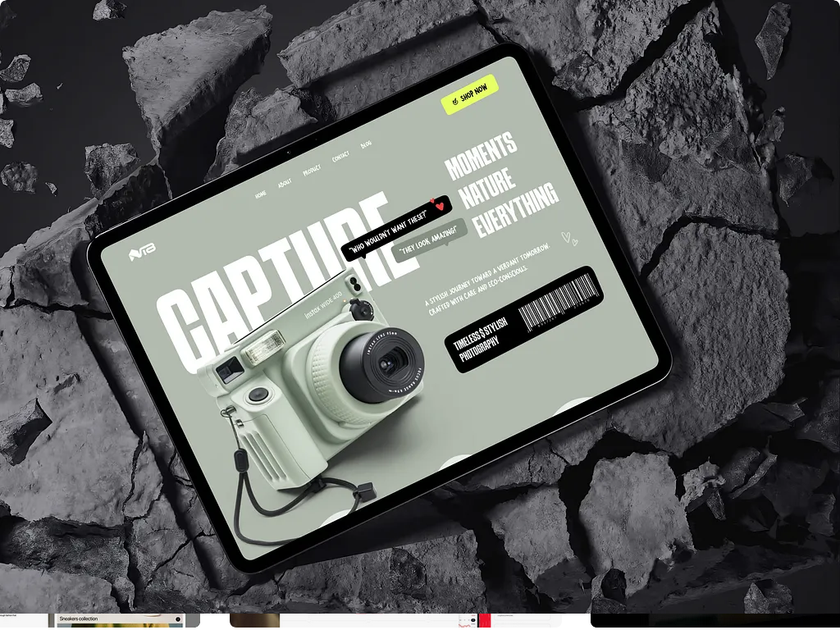The height and width of the screenshot is (630, 840).
Task: Select the Contact menu item
Action: (x=340, y=157)
